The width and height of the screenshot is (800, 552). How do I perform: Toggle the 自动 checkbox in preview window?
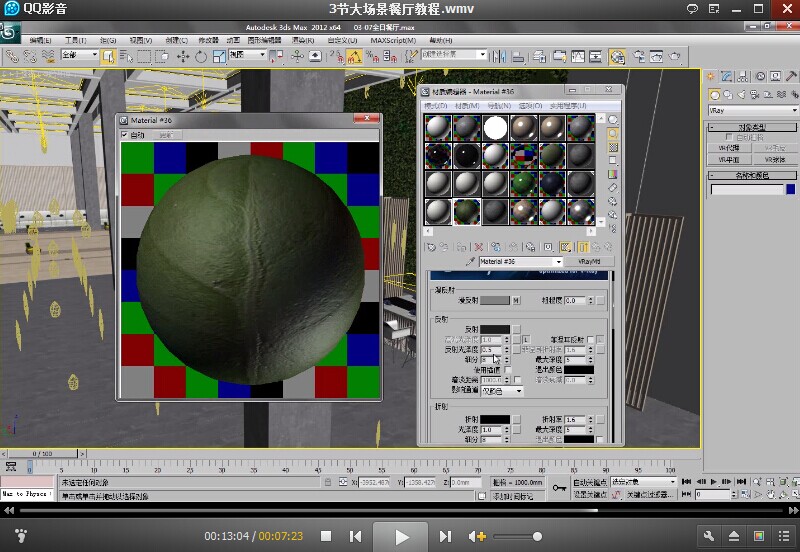coord(124,135)
